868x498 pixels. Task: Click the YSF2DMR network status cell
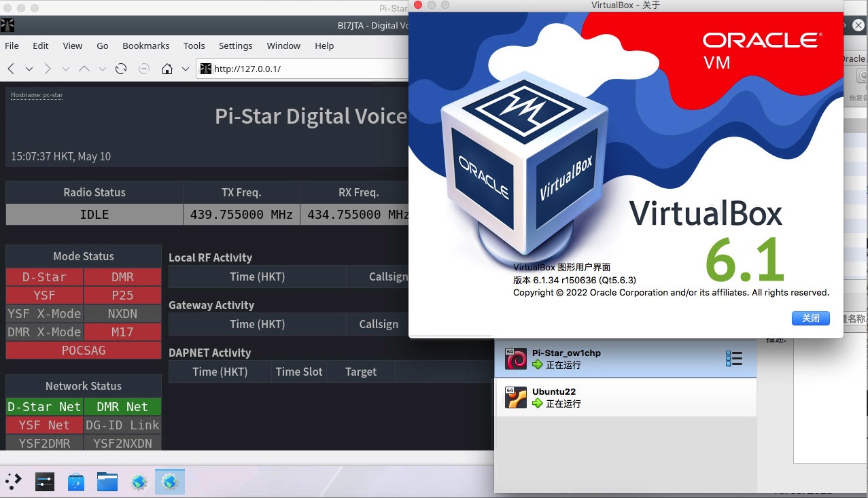click(x=45, y=444)
